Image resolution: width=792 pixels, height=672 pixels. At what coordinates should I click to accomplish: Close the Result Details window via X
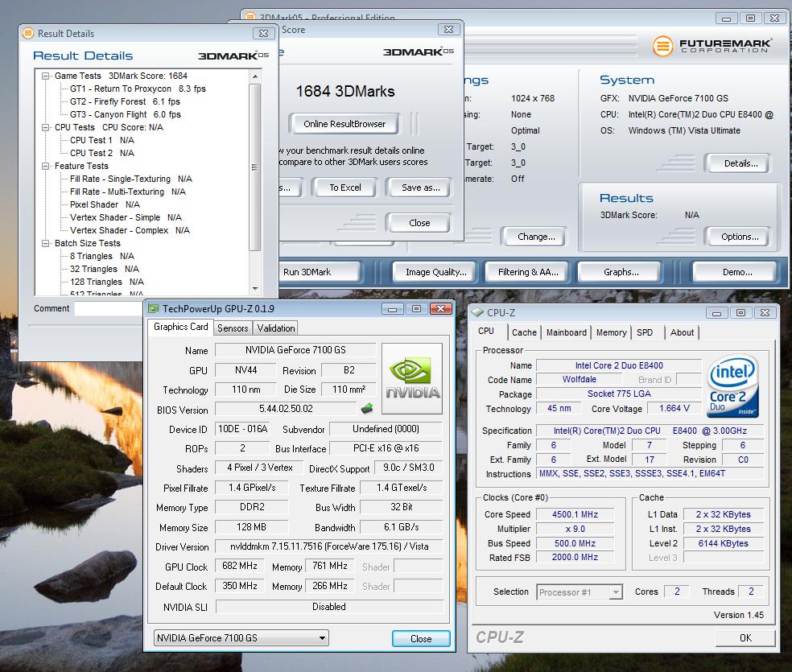264,33
